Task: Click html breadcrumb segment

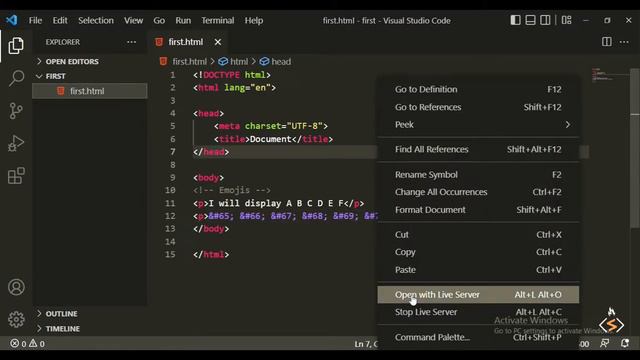Action: click(239, 62)
